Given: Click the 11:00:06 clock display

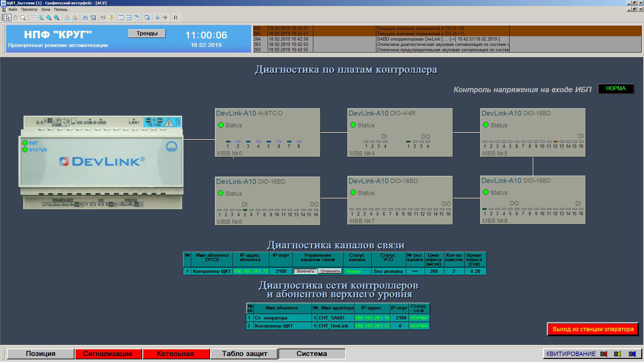Looking at the screenshot, I should click(206, 35).
